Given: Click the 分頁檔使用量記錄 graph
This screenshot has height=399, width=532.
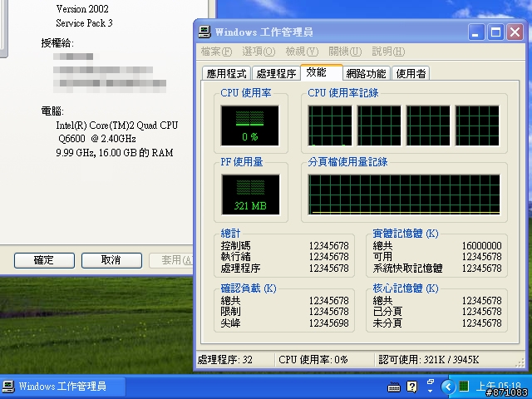Looking at the screenshot, I should tap(404, 195).
